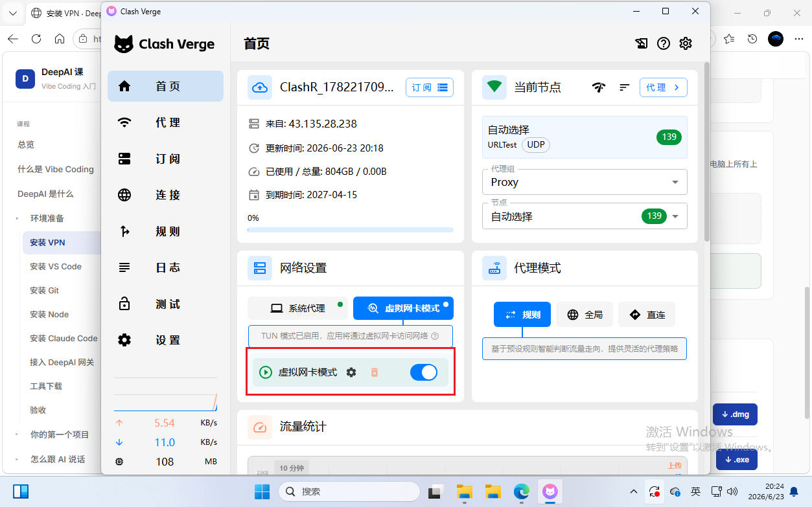Click the subscription usage progress bar

pos(351,229)
